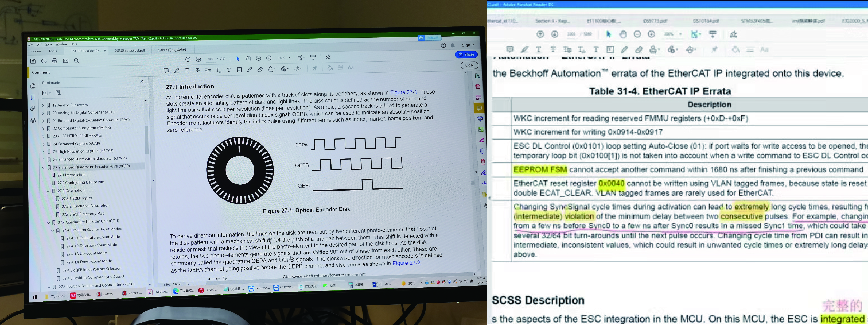Screen dimensions: 868x325
Task: Open the View menu
Action: point(49,44)
